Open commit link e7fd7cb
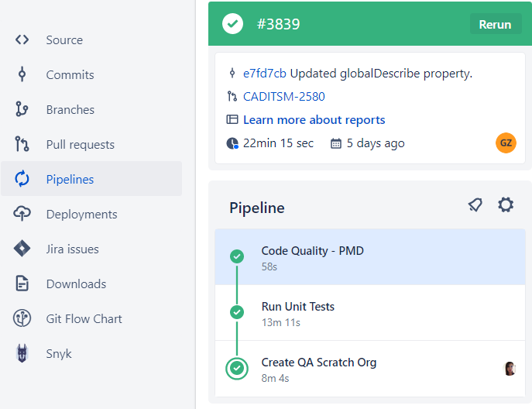532x409 pixels. pyautogui.click(x=265, y=74)
